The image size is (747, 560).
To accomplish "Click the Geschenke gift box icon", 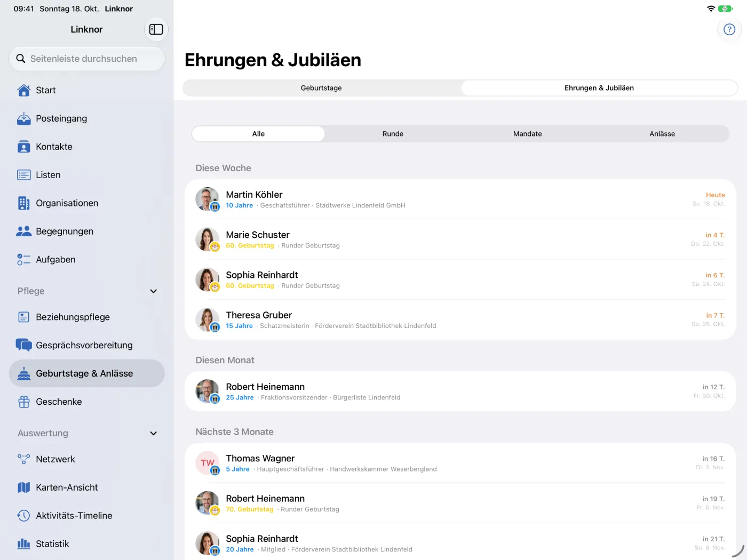I will (x=24, y=402).
